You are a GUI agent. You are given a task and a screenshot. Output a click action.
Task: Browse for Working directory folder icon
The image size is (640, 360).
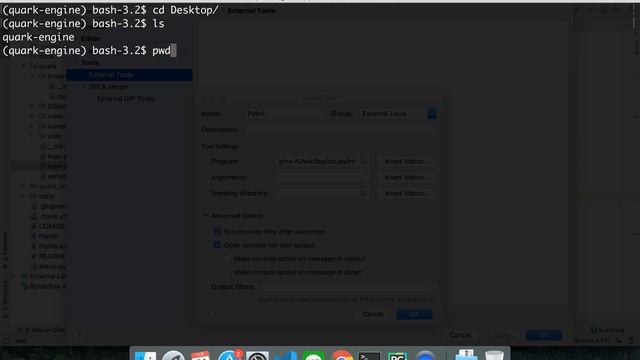[x=363, y=193]
